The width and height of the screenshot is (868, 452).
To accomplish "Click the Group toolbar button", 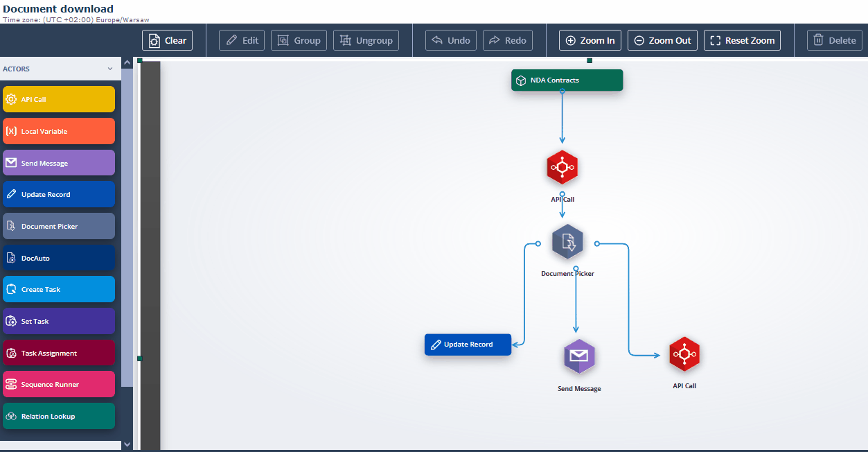I will point(299,40).
